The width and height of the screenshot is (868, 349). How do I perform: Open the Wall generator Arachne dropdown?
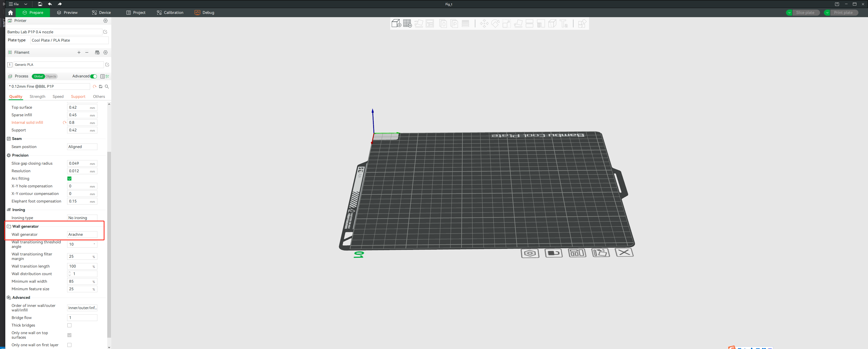click(x=82, y=235)
